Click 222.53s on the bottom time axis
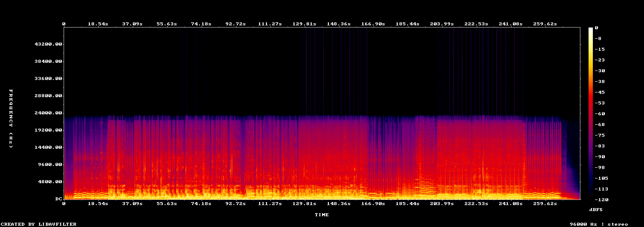This screenshot has height=227, width=644. coord(476,204)
